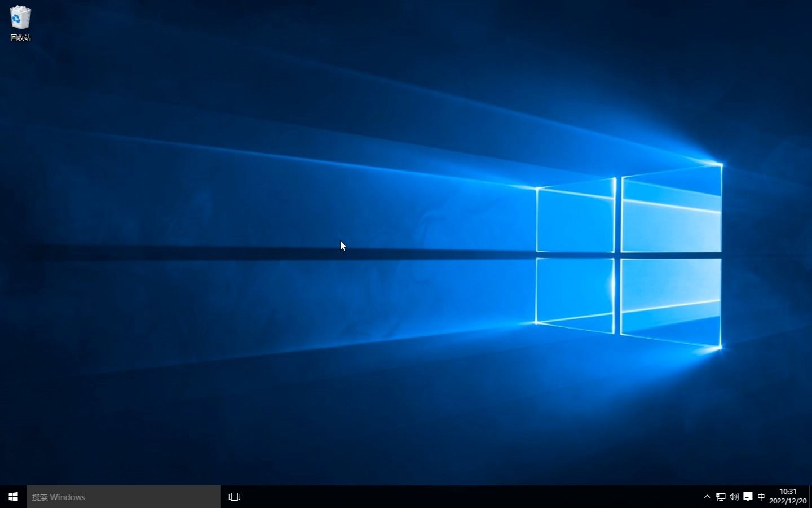Expand hidden system tray icons chevron
The height and width of the screenshot is (508, 812).
[x=707, y=497]
